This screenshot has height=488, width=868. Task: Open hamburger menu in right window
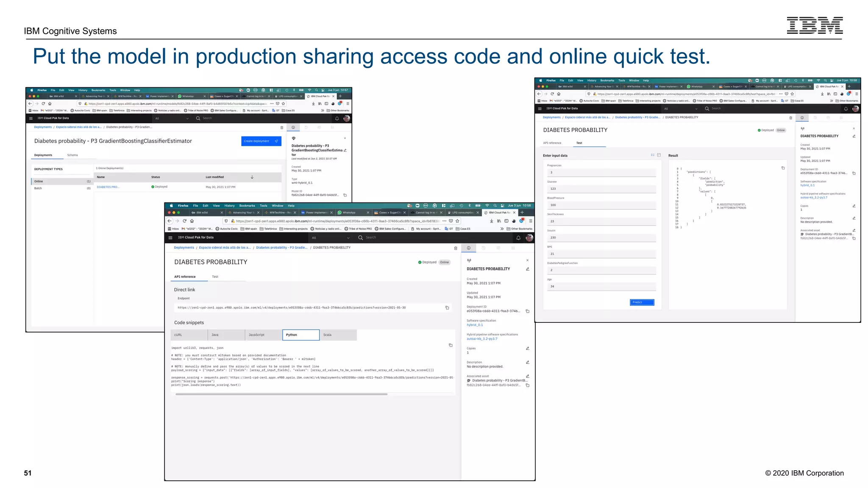click(x=540, y=108)
